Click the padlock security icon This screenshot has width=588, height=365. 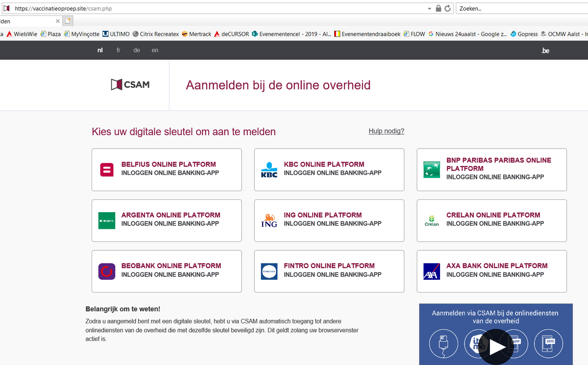click(x=439, y=8)
